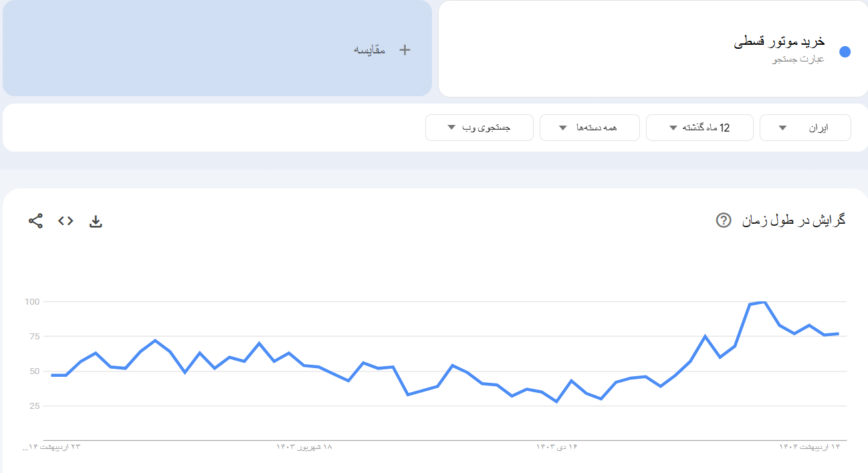The image size is (868, 473).
Task: Click the rightmost end of the trend line
Action: coord(838,333)
